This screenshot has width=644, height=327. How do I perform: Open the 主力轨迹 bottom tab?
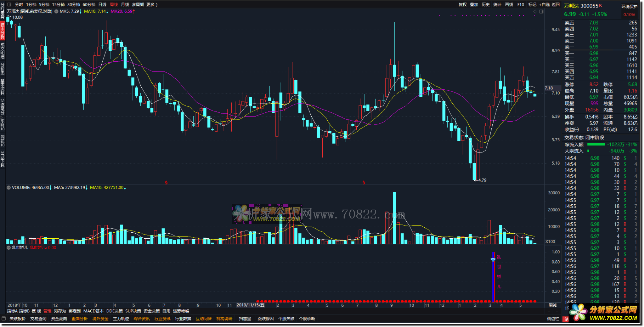(121, 319)
